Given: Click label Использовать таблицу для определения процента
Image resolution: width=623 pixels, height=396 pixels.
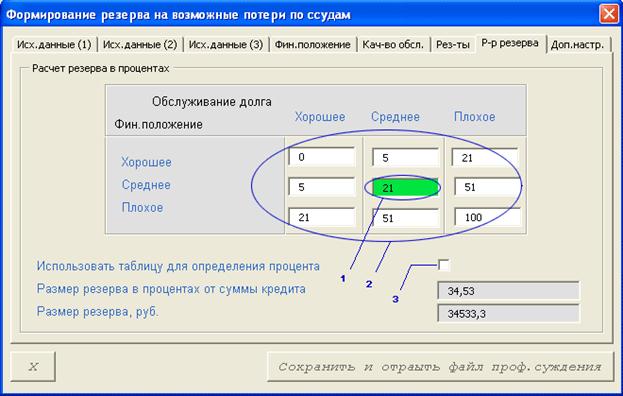Looking at the screenshot, I should pyautogui.click(x=178, y=266).
